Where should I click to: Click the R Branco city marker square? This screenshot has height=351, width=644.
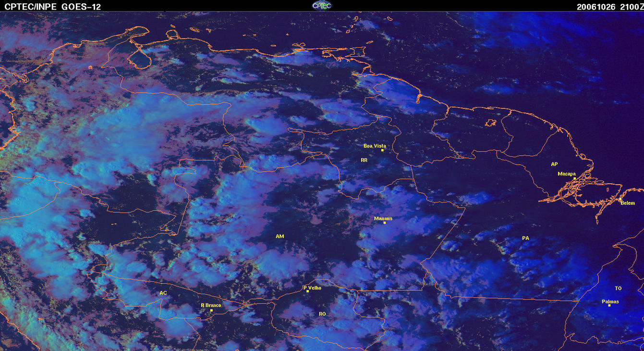211,310
